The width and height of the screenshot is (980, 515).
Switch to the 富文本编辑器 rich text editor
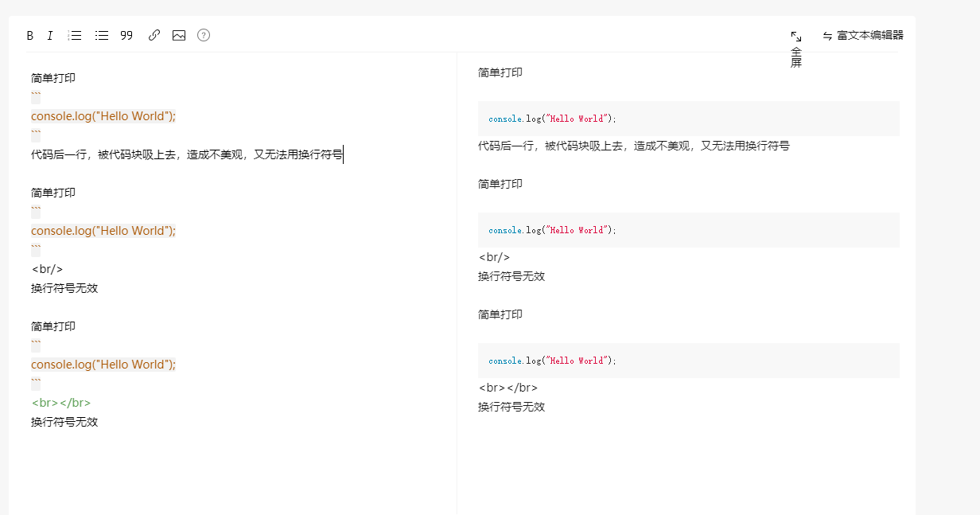point(863,36)
